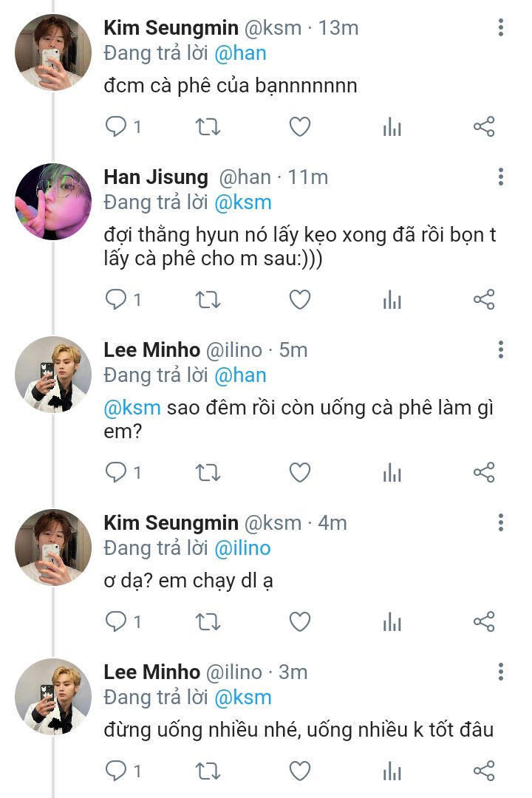Open @ksm mention in Lee Minho's 5m tweet text

pyautogui.click(x=132, y=408)
